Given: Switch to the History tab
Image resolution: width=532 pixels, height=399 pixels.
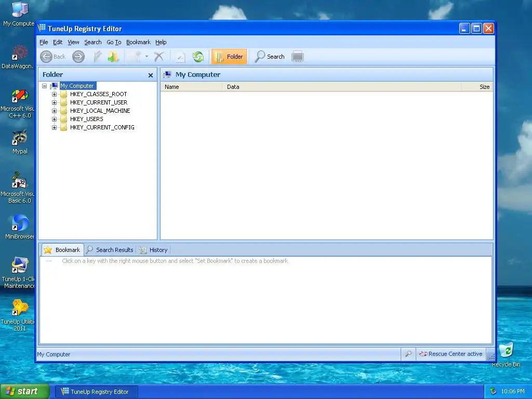Looking at the screenshot, I should coord(154,250).
